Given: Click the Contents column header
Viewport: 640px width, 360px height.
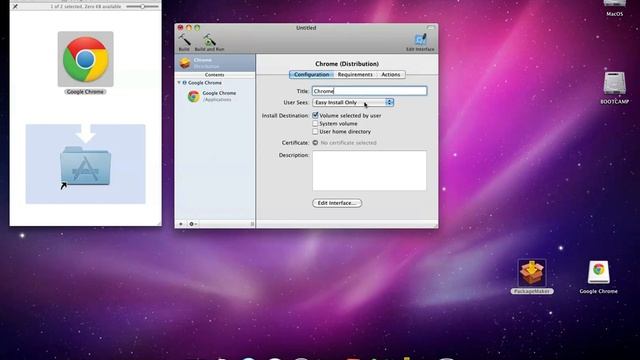Looking at the screenshot, I should pyautogui.click(x=215, y=75).
